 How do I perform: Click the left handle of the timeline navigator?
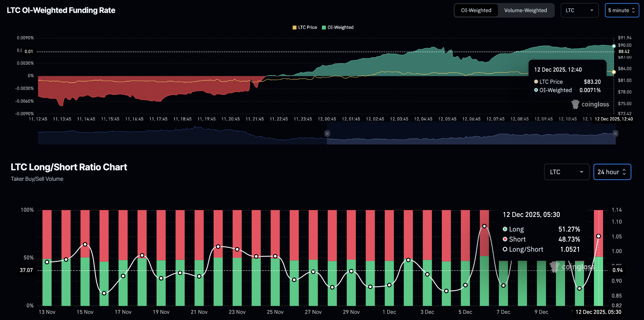coord(327,133)
